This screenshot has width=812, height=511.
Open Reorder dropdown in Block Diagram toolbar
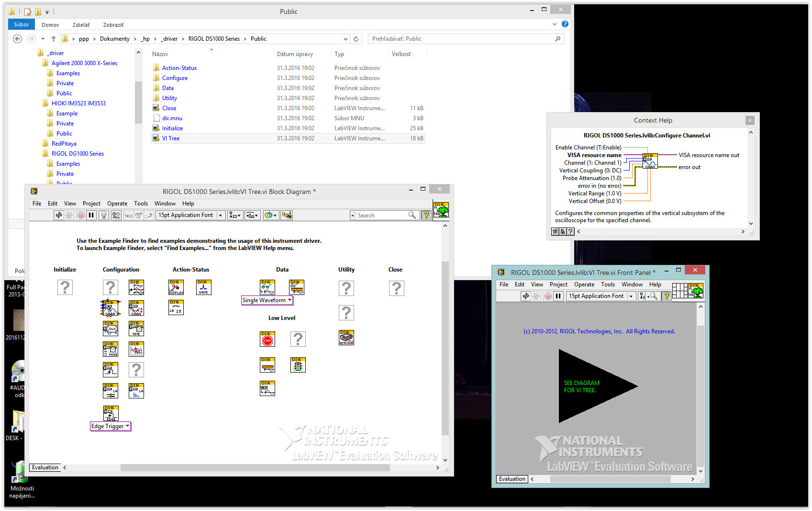270,216
